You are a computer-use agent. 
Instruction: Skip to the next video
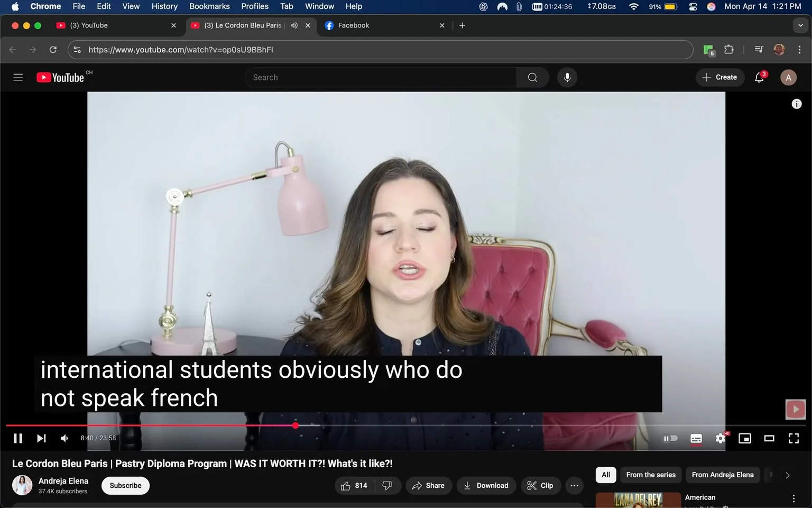(41, 438)
